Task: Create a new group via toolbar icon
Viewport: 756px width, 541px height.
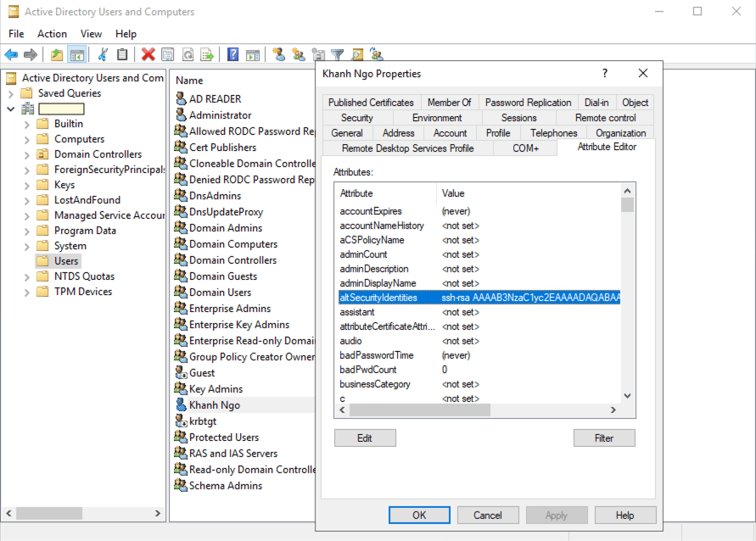Action: coord(299,54)
